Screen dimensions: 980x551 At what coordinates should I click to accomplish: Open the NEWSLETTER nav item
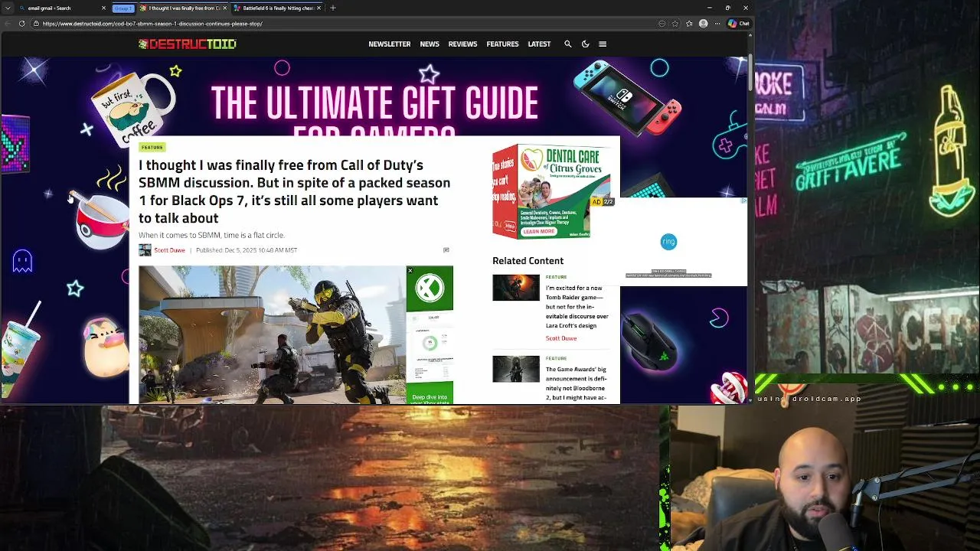pyautogui.click(x=390, y=44)
